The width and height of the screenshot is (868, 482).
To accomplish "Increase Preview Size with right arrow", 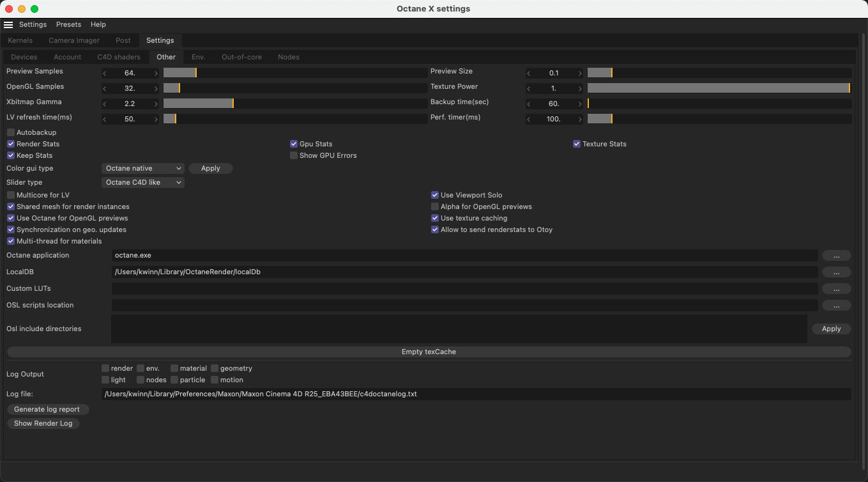I will point(580,74).
